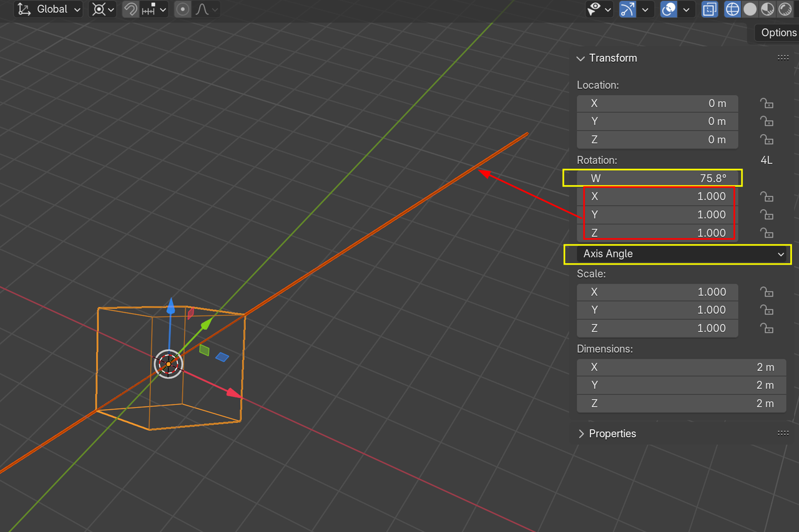This screenshot has width=799, height=532.
Task: Click the Dimensions: label
Action: 605,349
